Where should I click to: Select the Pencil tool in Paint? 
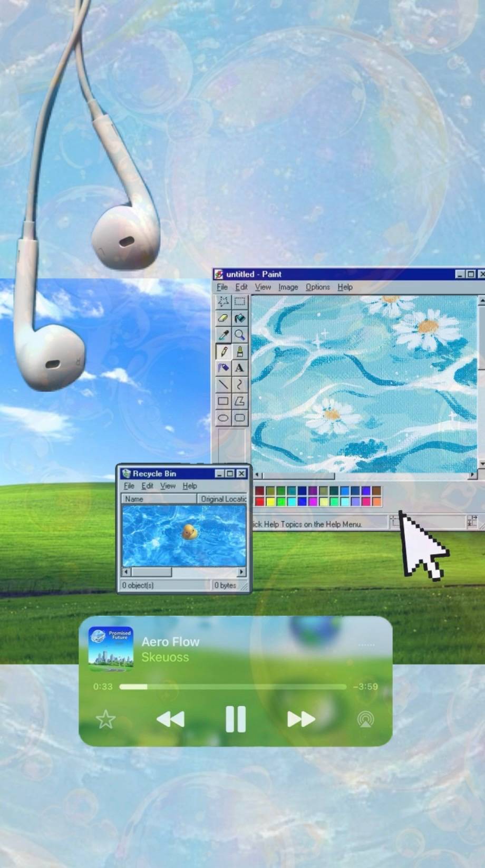tap(224, 351)
